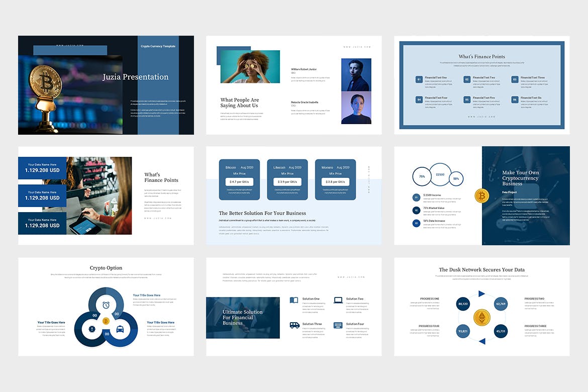
Task: Click the 80,123 progress circle
Action: (x=463, y=304)
